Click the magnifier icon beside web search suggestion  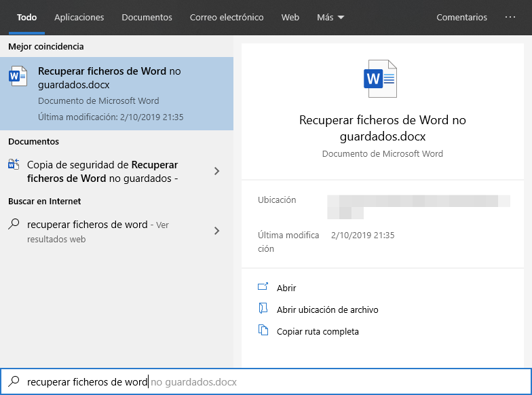coord(14,224)
